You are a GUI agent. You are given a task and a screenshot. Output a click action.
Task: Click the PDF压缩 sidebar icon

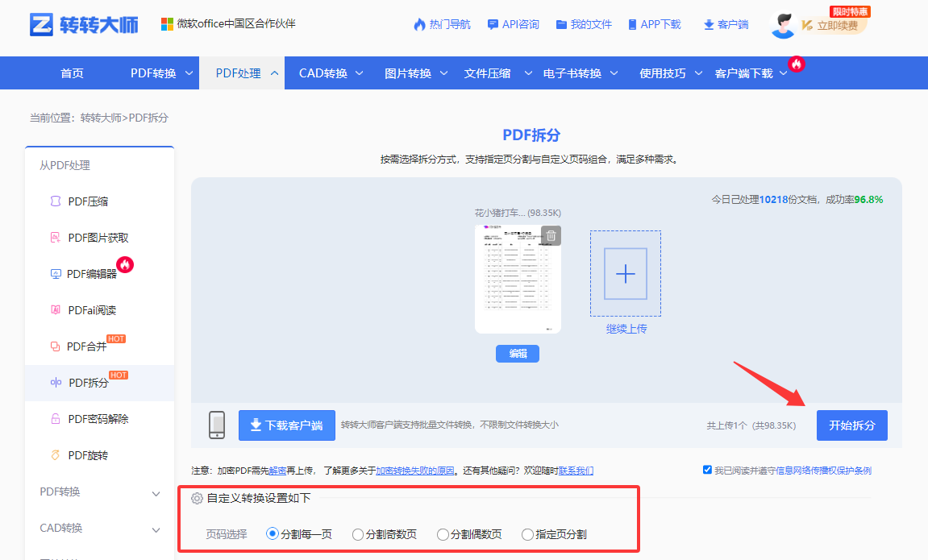[56, 201]
